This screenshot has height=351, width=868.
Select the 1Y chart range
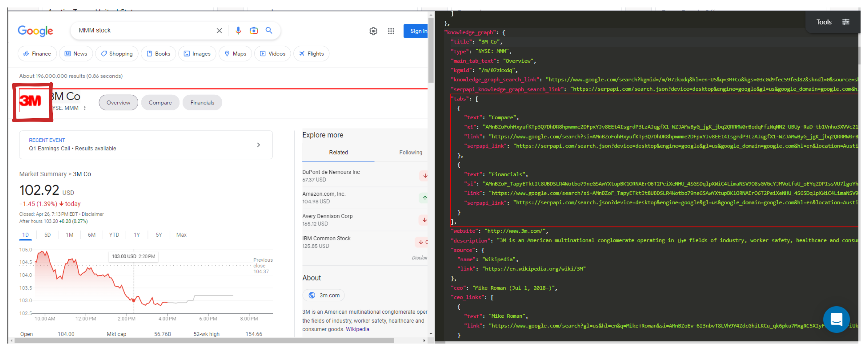[x=137, y=235]
